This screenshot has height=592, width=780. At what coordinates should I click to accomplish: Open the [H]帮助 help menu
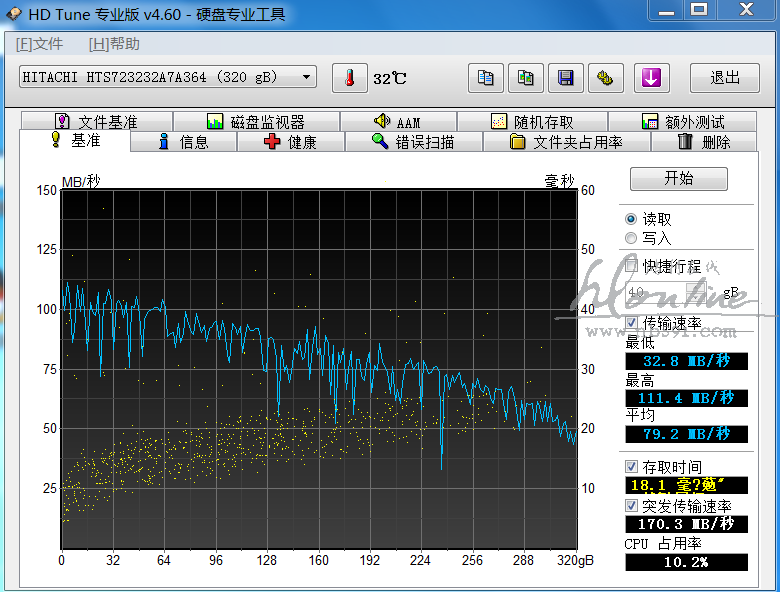[x=115, y=44]
